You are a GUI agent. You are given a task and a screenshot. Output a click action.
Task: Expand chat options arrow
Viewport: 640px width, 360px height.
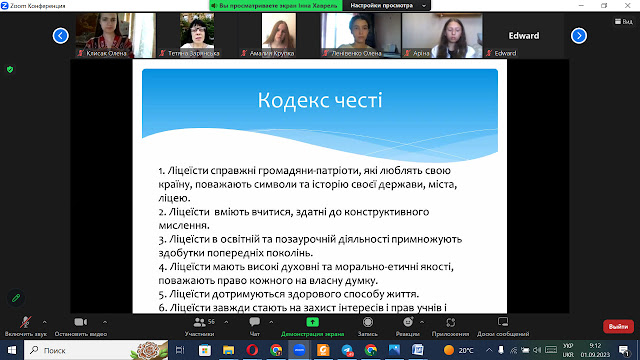271,322
